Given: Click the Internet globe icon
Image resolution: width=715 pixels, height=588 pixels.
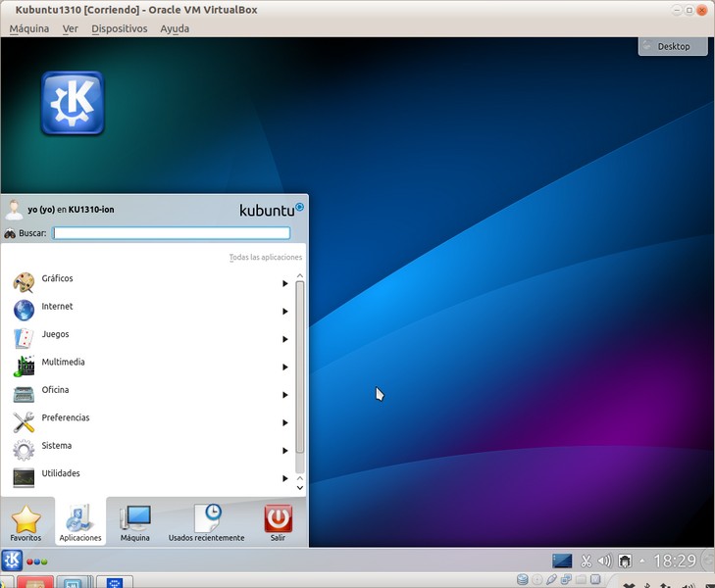Looking at the screenshot, I should [24, 311].
